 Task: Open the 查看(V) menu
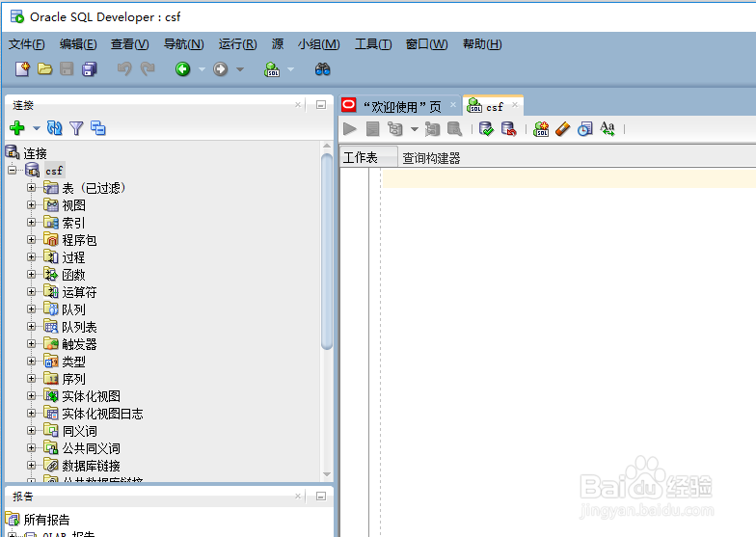(x=129, y=44)
